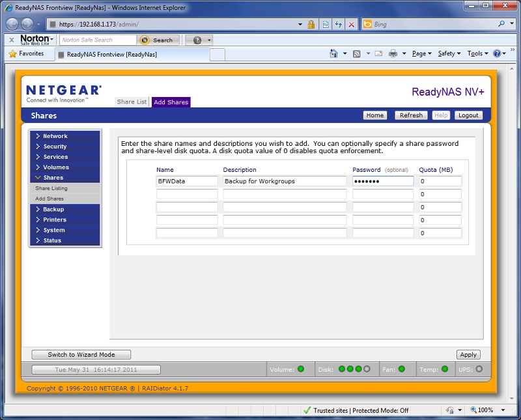Click the first green Disk indicator
This screenshot has height=420, width=521.
342,369
